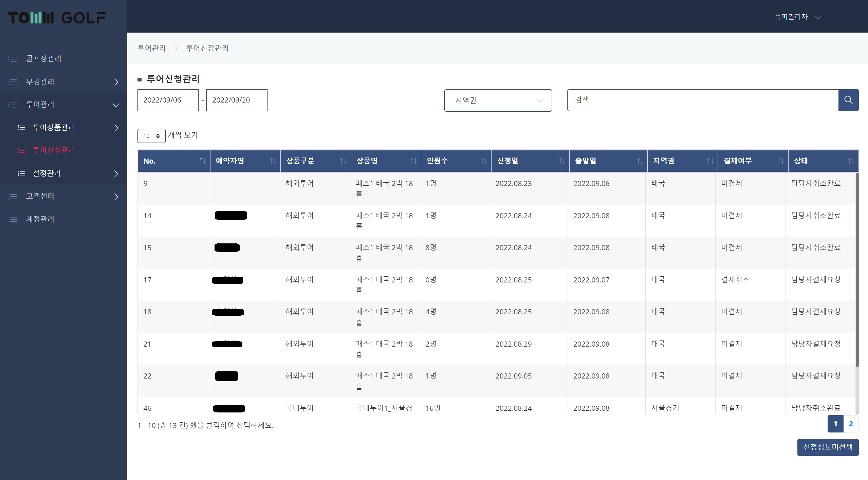This screenshot has height=480, width=868.
Task: Open the 지역권 region dropdown
Action: coord(498,100)
